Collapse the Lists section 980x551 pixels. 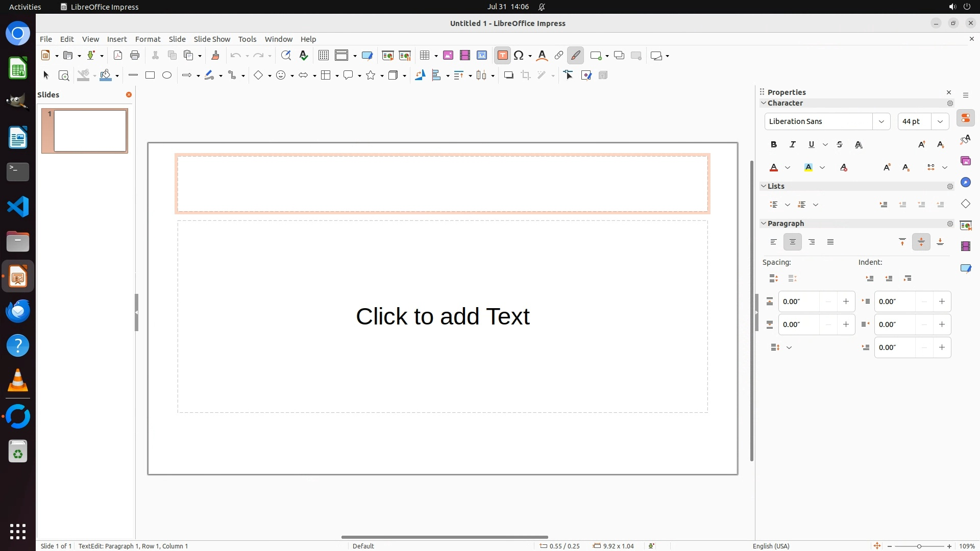(x=764, y=186)
